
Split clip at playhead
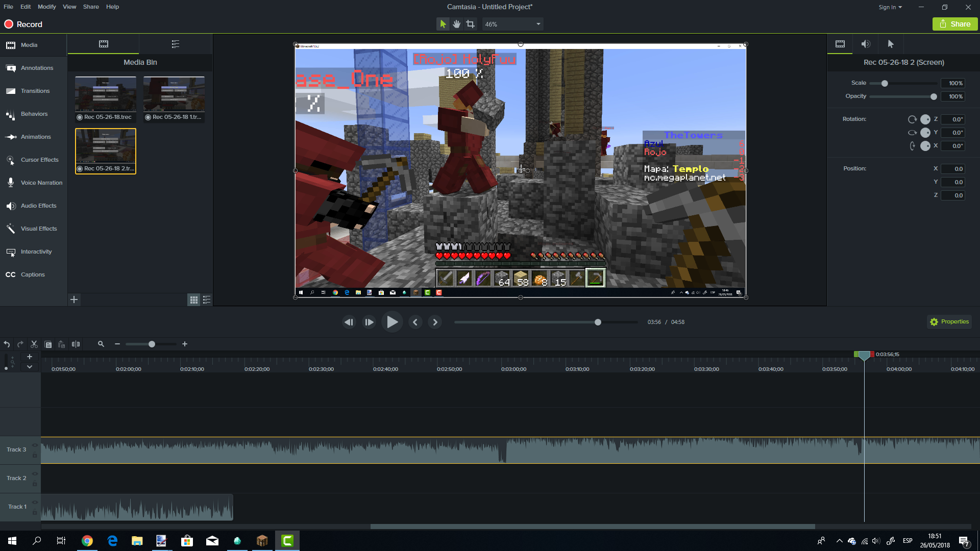76,344
